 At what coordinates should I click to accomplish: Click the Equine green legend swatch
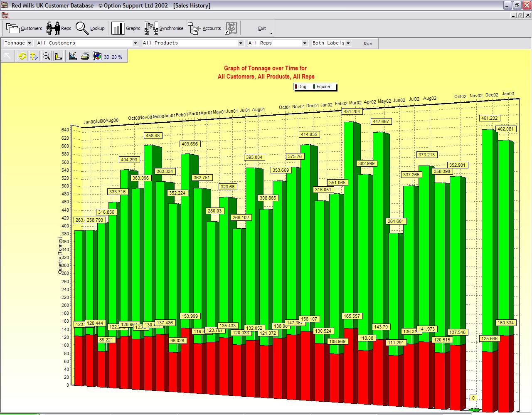point(314,87)
